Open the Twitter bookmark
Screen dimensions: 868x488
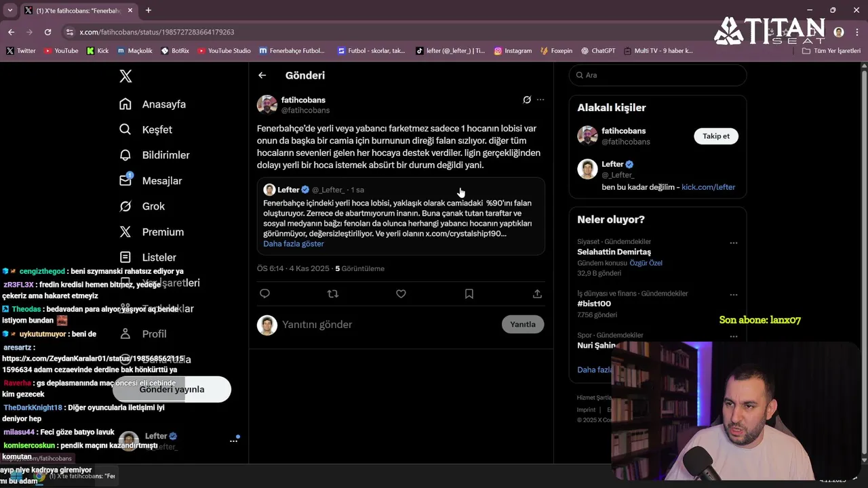tap(21, 51)
